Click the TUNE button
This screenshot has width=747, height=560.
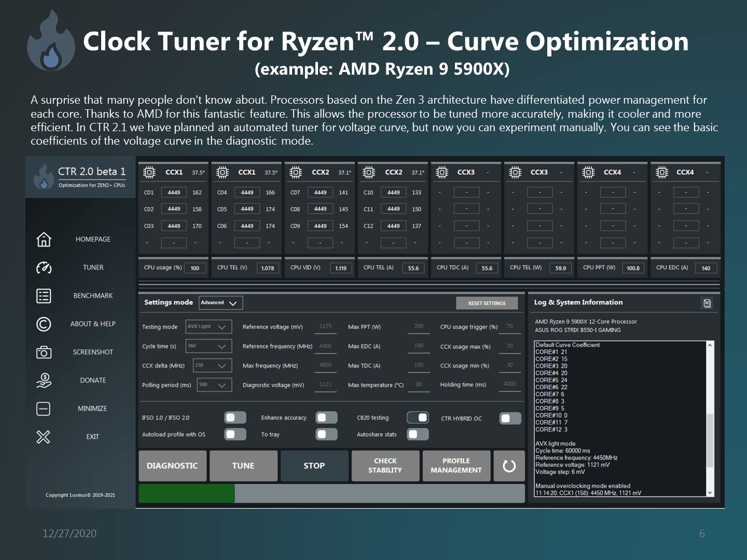(243, 466)
